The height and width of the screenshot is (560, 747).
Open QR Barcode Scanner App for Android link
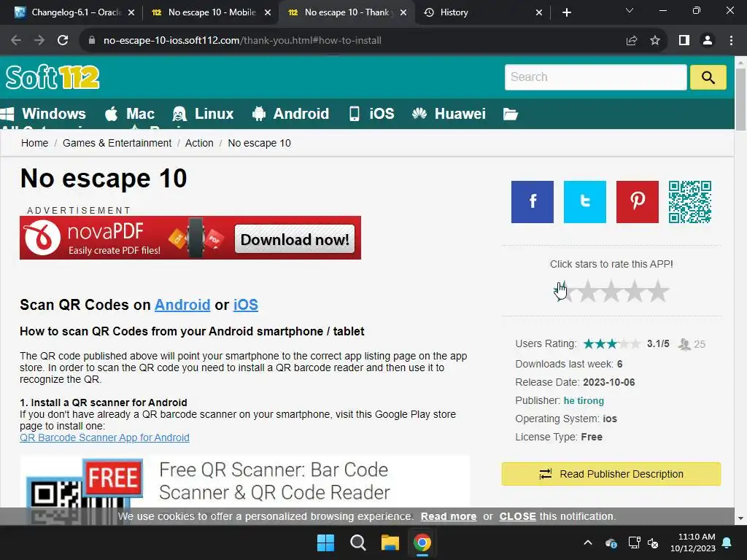(104, 437)
